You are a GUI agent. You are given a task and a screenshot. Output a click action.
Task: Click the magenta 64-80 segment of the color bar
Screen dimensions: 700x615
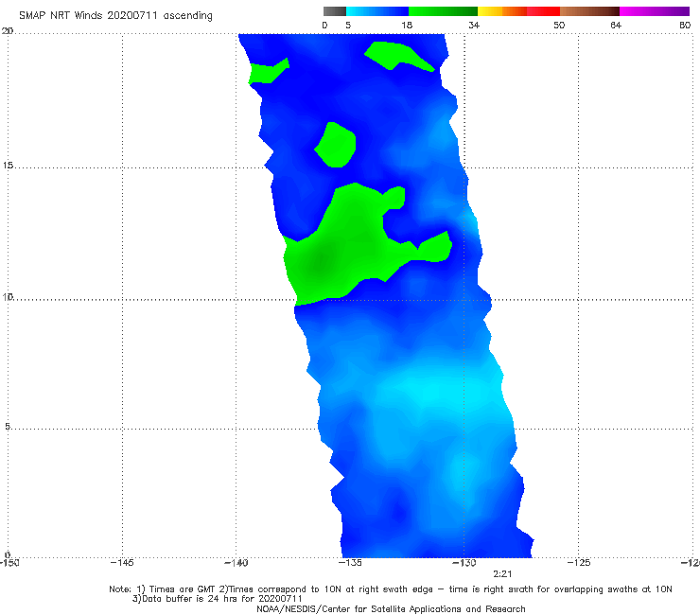655,11
